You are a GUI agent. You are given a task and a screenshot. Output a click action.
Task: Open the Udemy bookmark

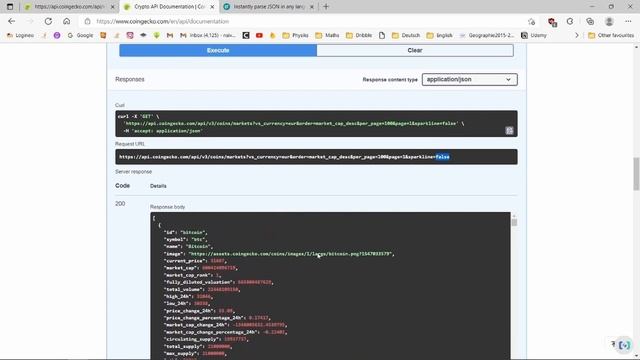tap(534, 36)
